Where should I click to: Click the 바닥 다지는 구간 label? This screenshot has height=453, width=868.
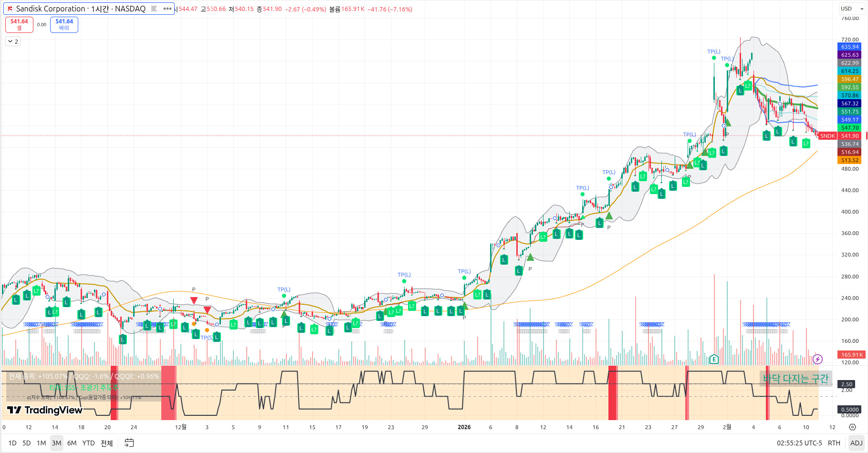coord(795,379)
